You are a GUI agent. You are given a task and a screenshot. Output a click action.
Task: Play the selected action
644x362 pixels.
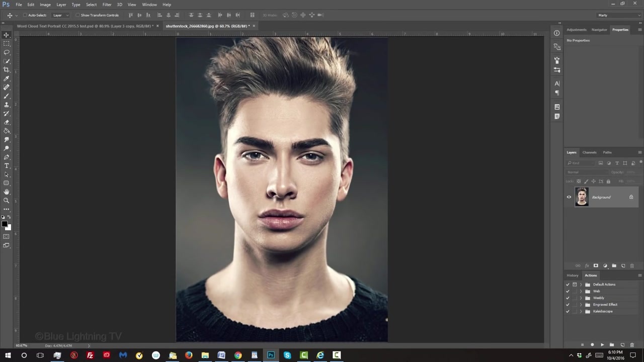point(602,345)
